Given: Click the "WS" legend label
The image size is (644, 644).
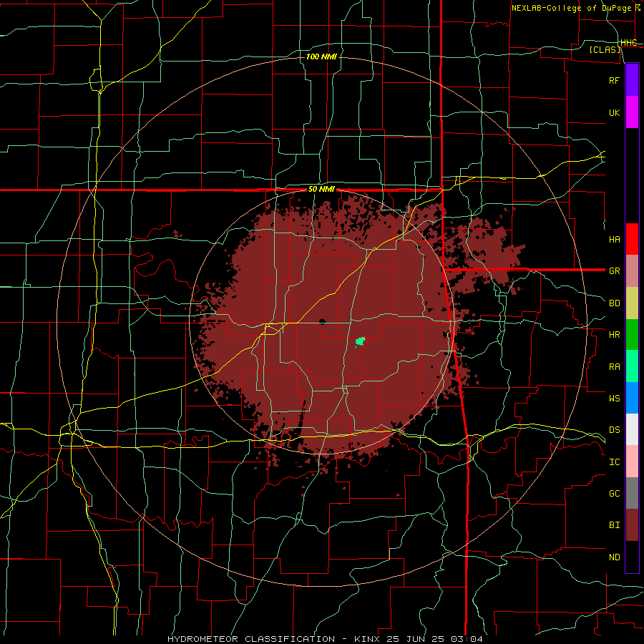Looking at the screenshot, I should [x=614, y=399].
